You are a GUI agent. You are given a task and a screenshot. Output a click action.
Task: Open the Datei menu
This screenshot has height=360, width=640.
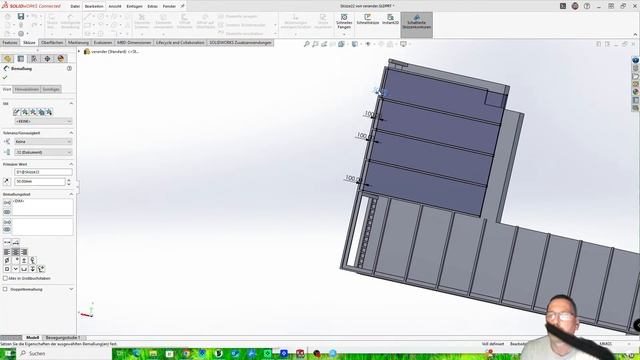pos(75,6)
